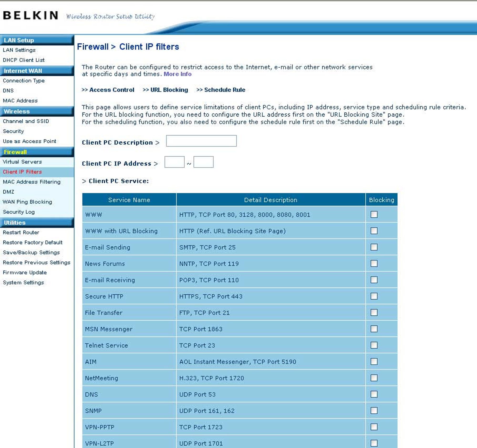Click the Detail Description column header
477x448 pixels.
(x=271, y=200)
